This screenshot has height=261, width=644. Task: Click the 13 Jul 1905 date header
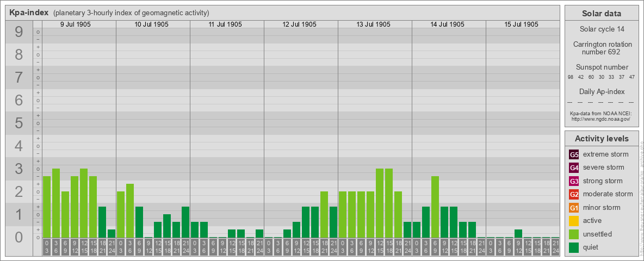coord(373,24)
